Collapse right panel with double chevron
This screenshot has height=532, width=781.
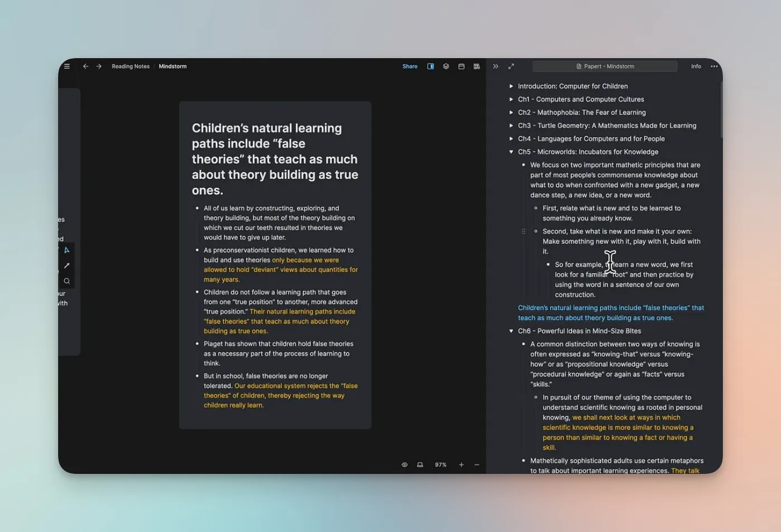(496, 66)
